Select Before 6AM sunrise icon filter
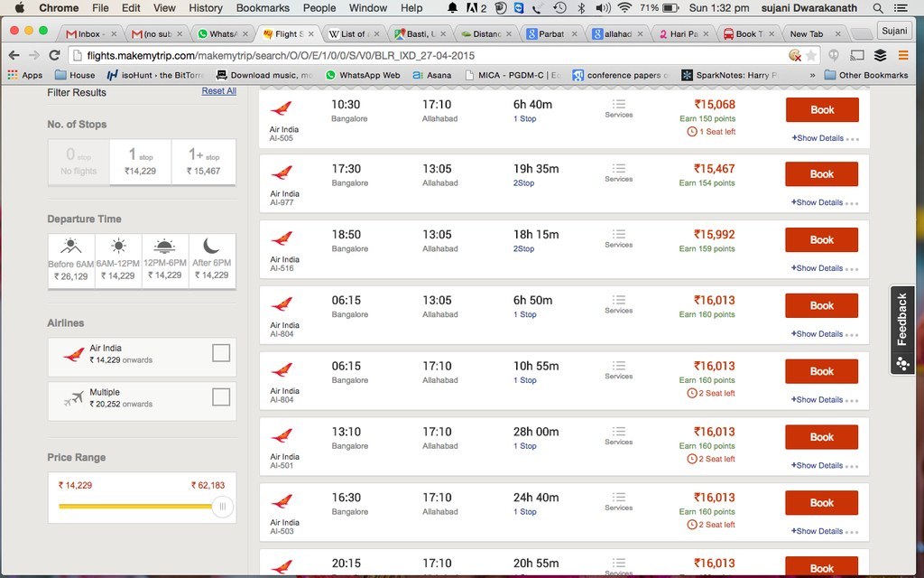This screenshot has width=924, height=578. pyautogui.click(x=70, y=246)
